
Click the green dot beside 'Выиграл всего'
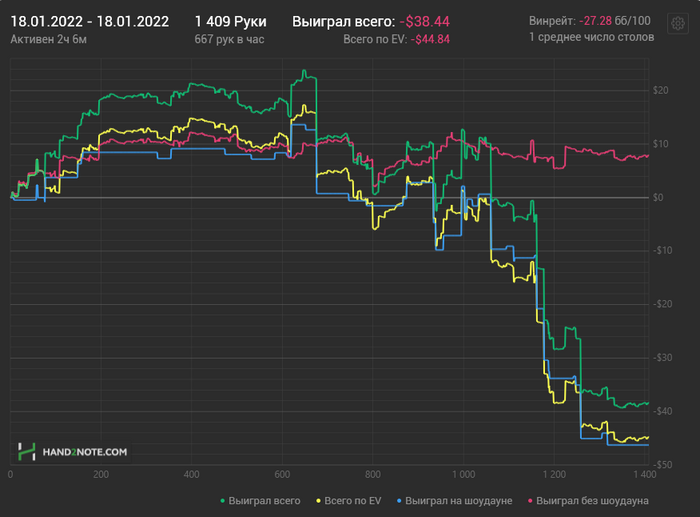click(x=222, y=501)
